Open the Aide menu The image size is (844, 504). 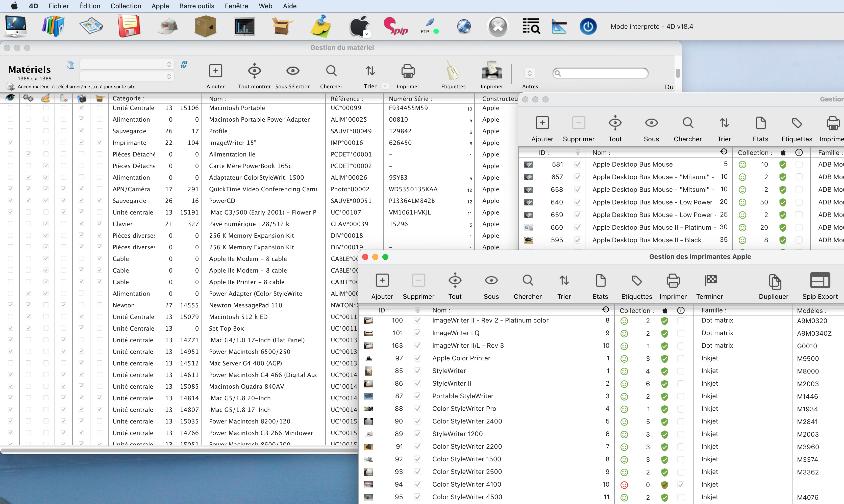coord(289,6)
